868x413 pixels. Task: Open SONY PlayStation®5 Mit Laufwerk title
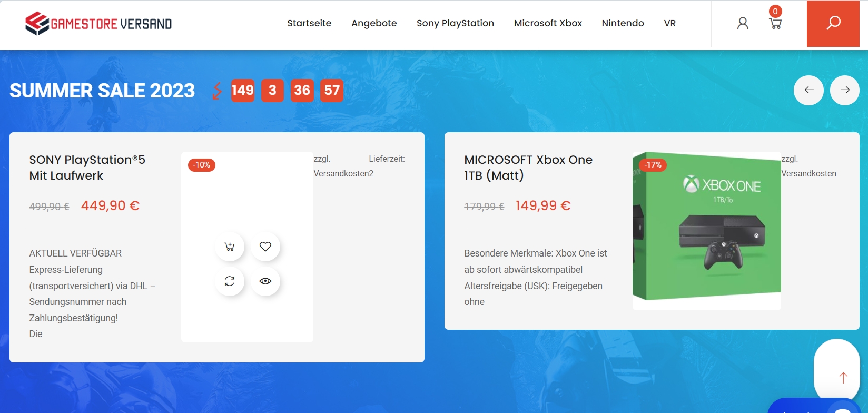[x=87, y=168]
